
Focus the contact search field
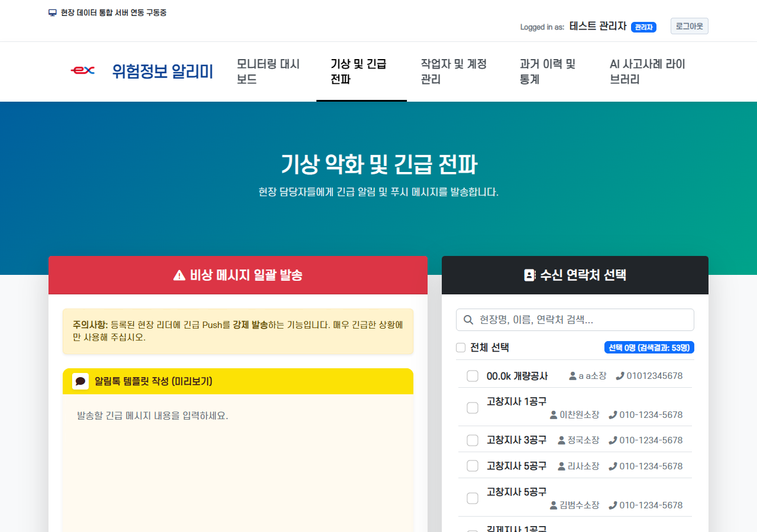(x=575, y=320)
